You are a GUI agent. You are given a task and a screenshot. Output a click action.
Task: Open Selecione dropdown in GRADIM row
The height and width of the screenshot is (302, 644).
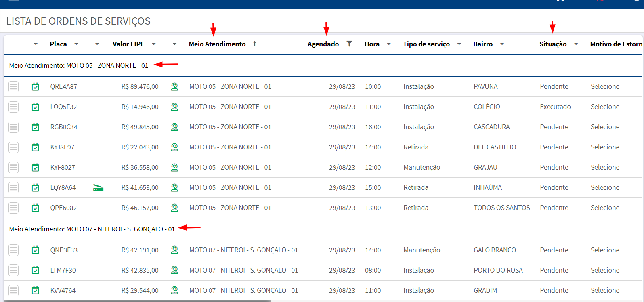tap(605, 290)
